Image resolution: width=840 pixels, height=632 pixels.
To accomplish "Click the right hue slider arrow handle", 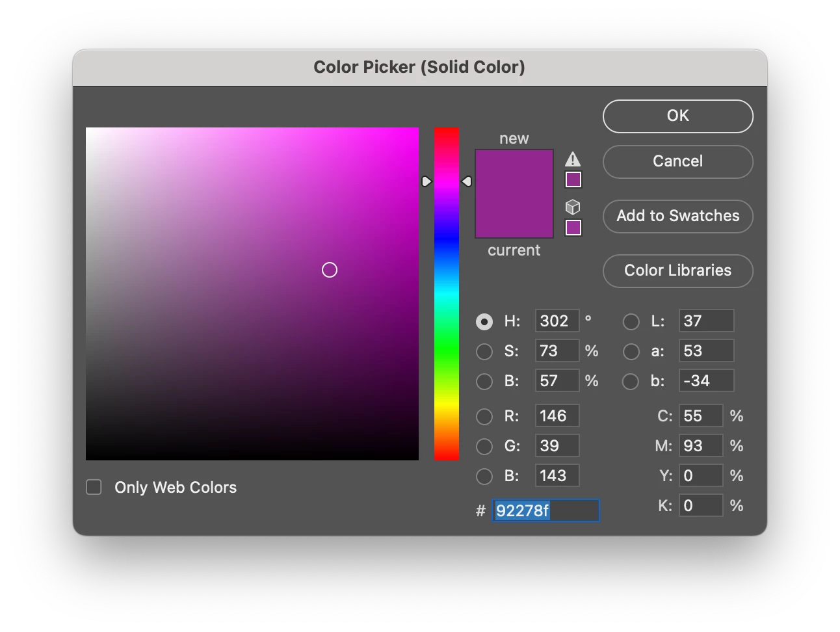I will click(x=467, y=181).
